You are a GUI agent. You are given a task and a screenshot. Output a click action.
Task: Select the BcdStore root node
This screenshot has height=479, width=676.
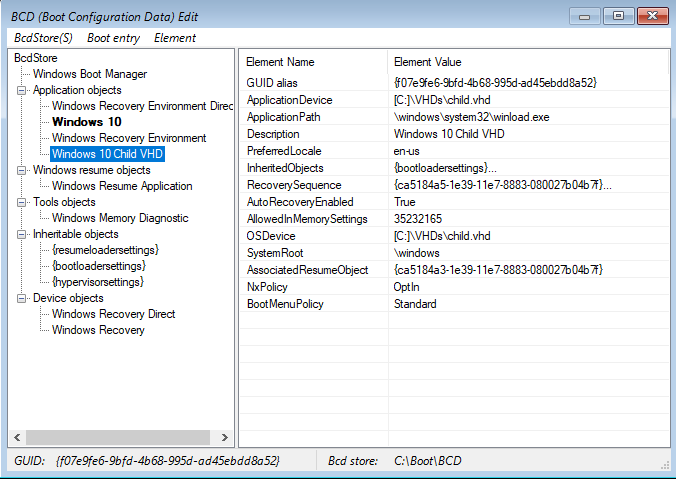(x=35, y=58)
